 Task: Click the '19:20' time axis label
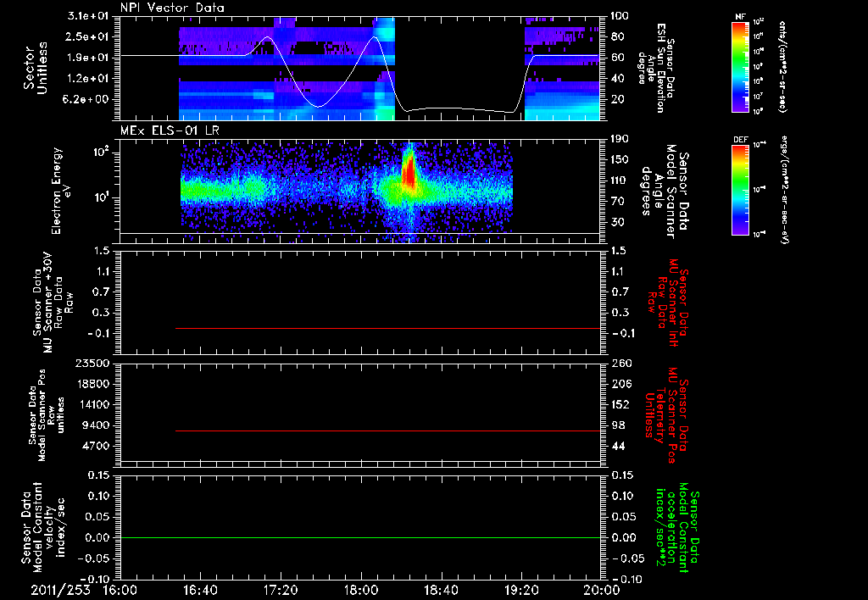(521, 590)
